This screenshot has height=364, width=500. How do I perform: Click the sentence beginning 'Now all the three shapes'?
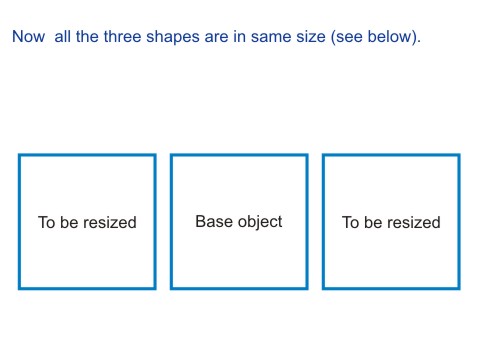tap(216, 37)
